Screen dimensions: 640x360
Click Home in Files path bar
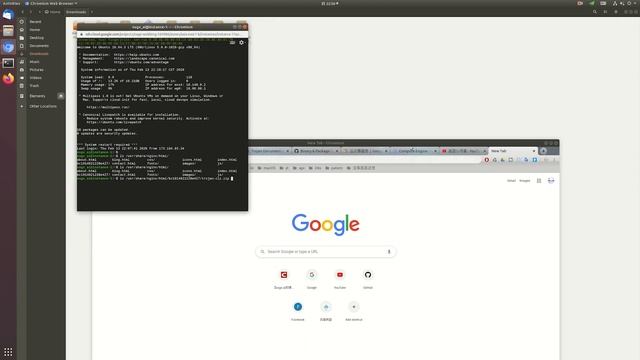[53, 12]
